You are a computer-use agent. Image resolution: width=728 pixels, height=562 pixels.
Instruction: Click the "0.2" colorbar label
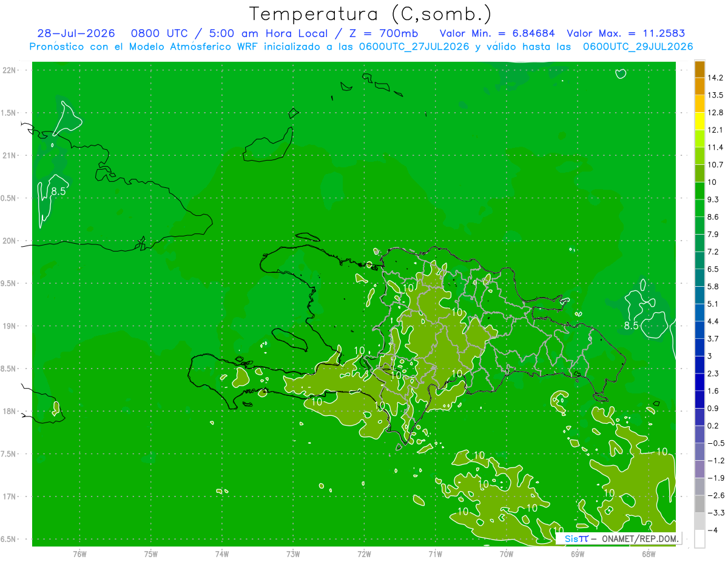[713, 426]
